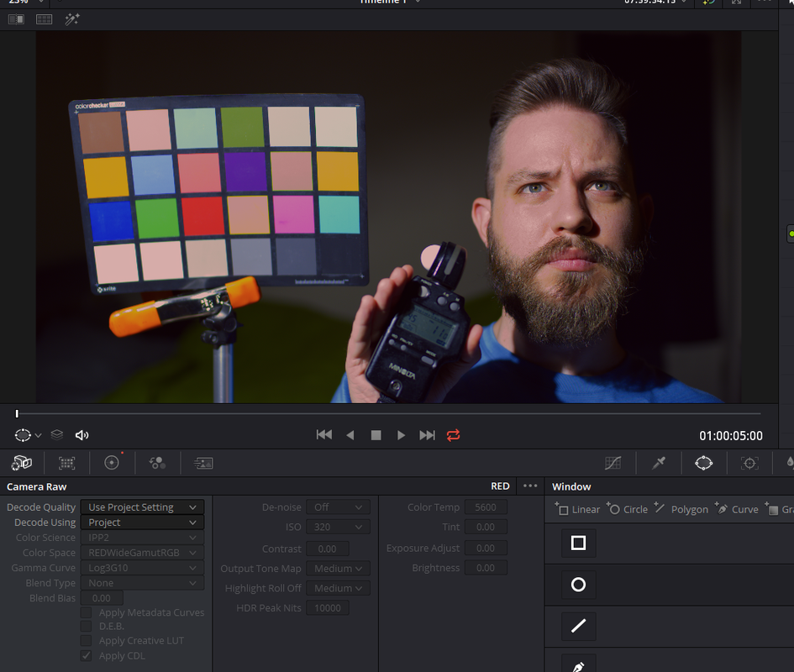
Task: Open the Decode Quality dropdown
Action: (x=142, y=507)
